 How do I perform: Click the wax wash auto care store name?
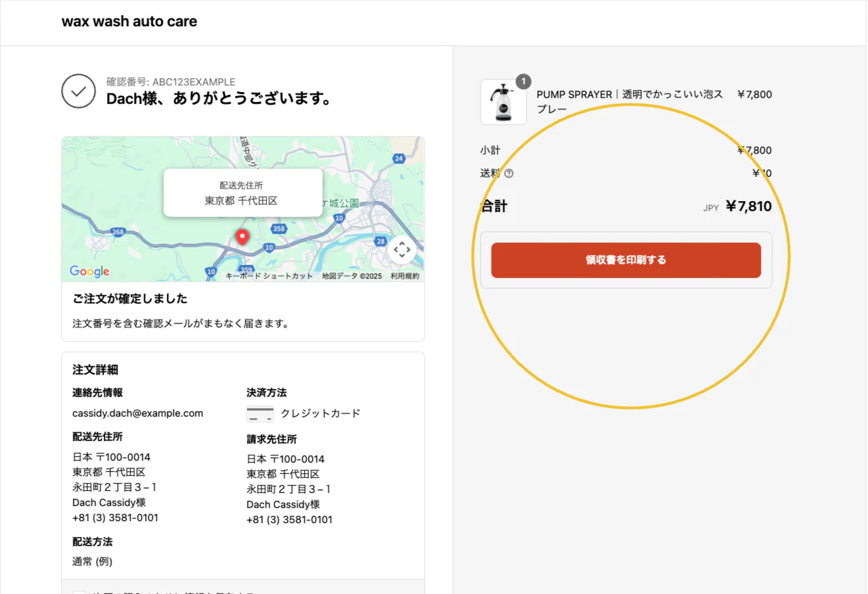(x=129, y=21)
